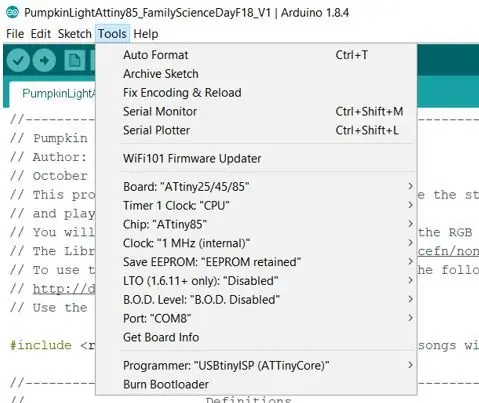Open the Edit menu
The width and height of the screenshot is (479, 403).
41,34
